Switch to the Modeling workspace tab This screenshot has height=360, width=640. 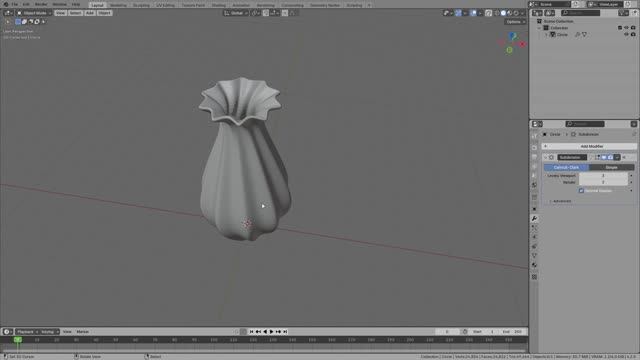[x=118, y=5]
